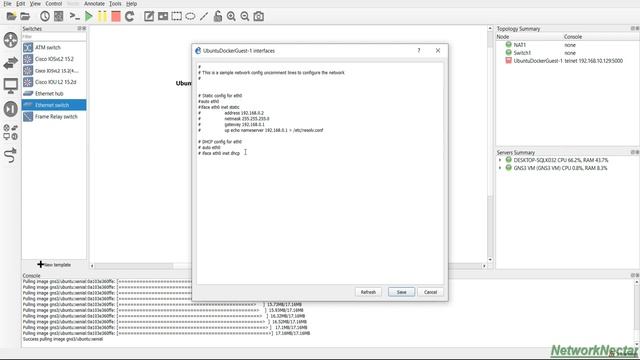Click the Node column header

529,37
